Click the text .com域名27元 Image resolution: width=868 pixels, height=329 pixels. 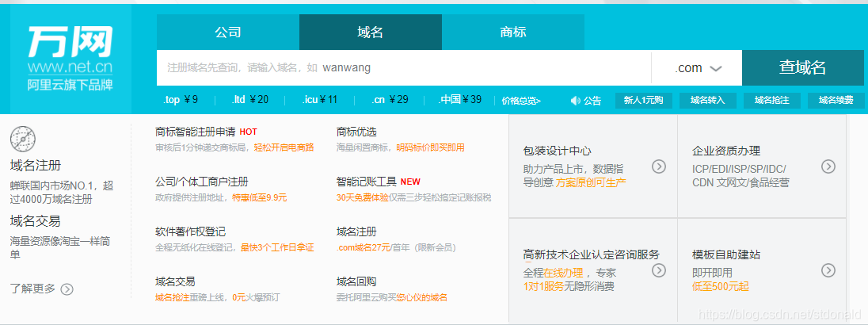pyautogui.click(x=364, y=247)
